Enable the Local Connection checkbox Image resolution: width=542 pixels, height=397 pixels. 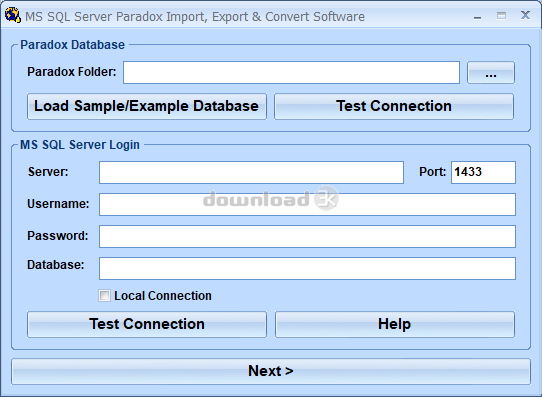pyautogui.click(x=104, y=296)
